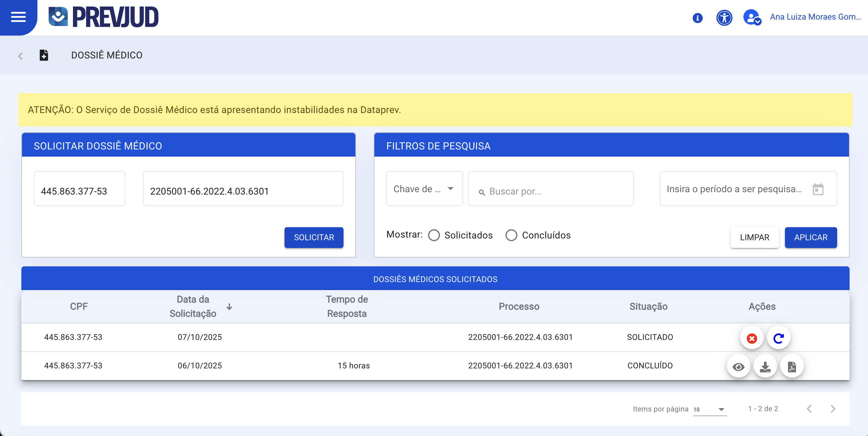
Task: Toggle sort order on Data da Solicitação
Action: coord(230,307)
